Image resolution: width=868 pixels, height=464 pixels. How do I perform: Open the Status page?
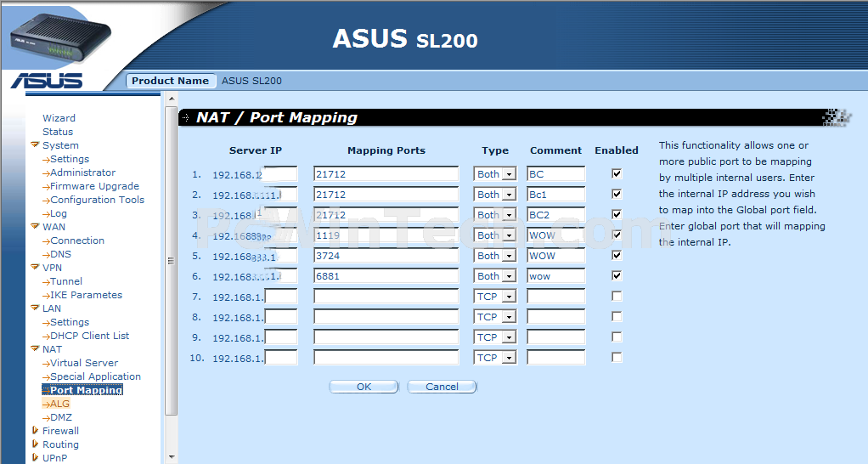[58, 132]
